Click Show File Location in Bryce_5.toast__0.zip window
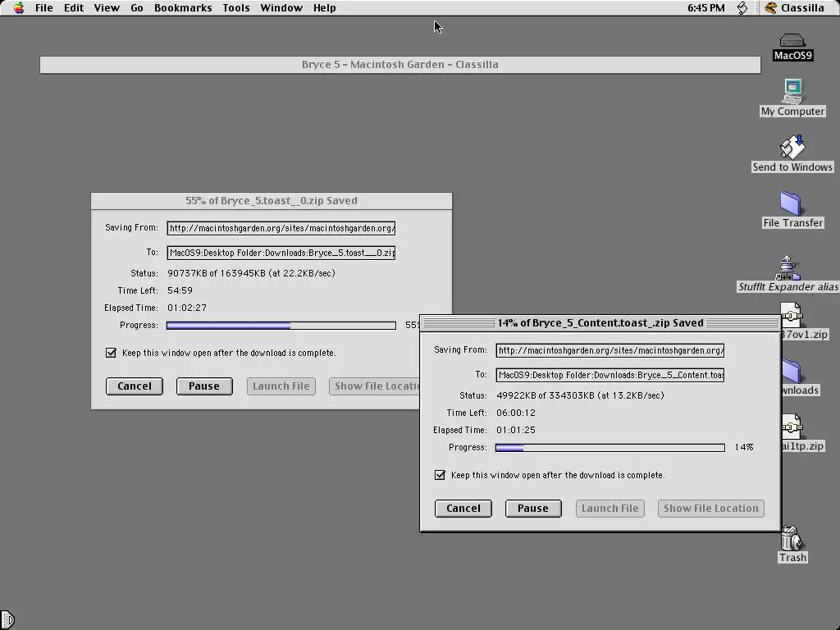 tap(374, 386)
